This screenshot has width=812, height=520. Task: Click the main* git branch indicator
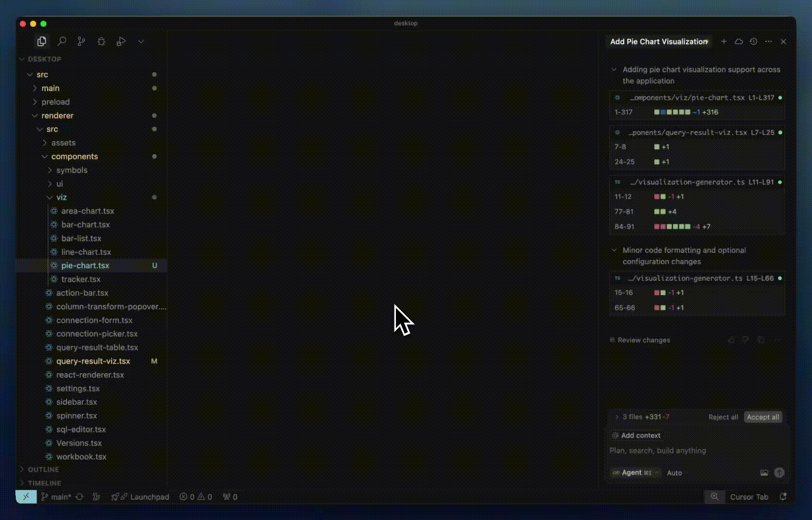pos(56,497)
